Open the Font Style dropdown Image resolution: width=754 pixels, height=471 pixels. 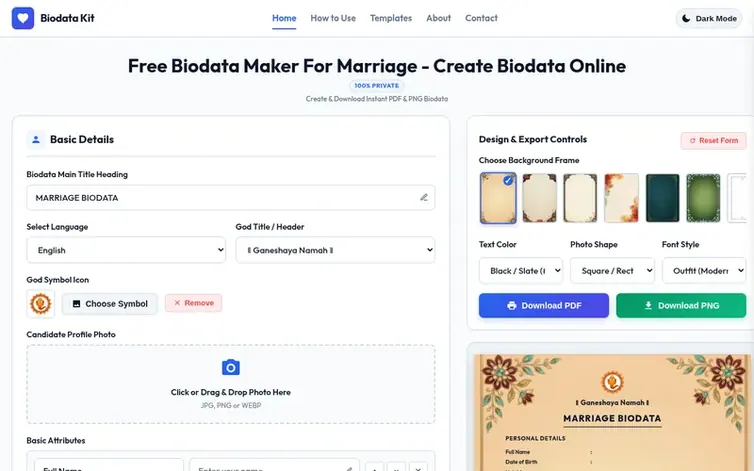pos(704,270)
